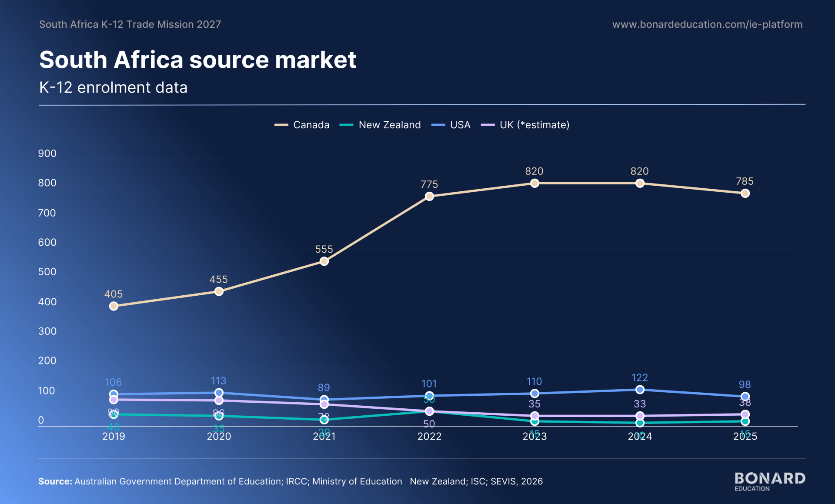This screenshot has width=835, height=504.
Task: Click the Canada legend color swatch
Action: (x=281, y=125)
